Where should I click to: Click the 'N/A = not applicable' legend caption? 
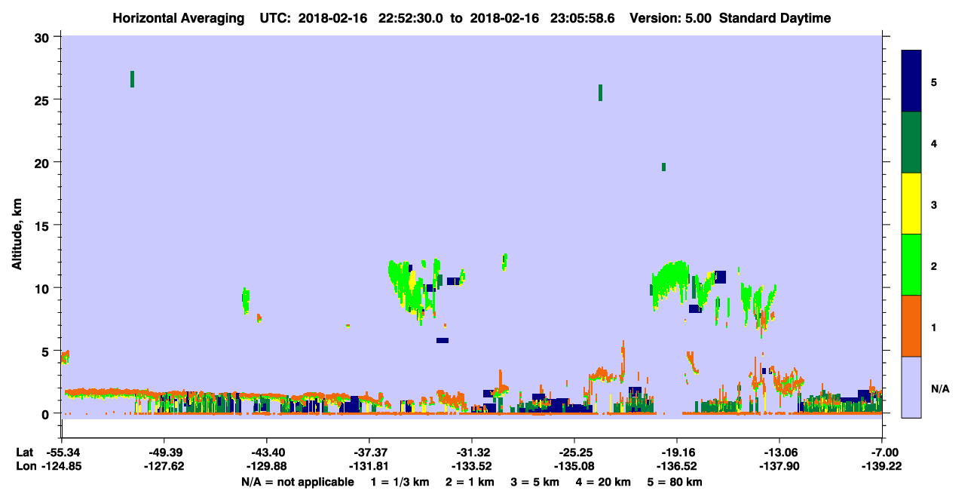tap(297, 482)
